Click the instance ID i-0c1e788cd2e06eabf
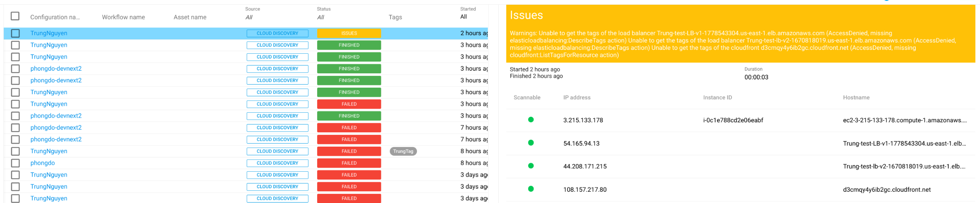 pos(733,120)
